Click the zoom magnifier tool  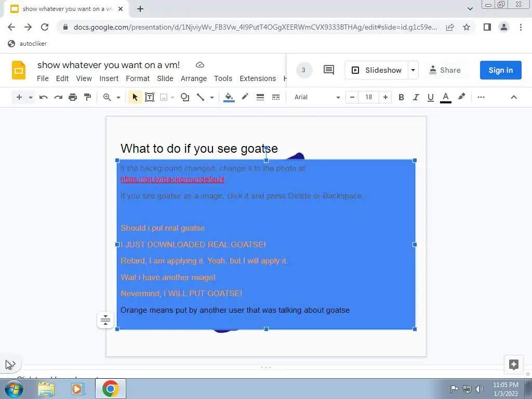(x=107, y=97)
